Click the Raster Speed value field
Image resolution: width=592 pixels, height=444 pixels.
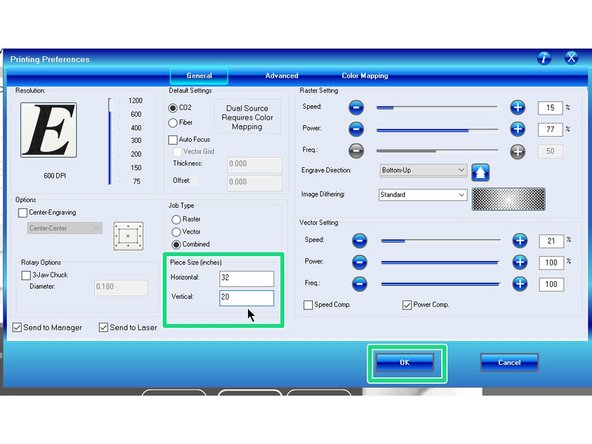550,108
